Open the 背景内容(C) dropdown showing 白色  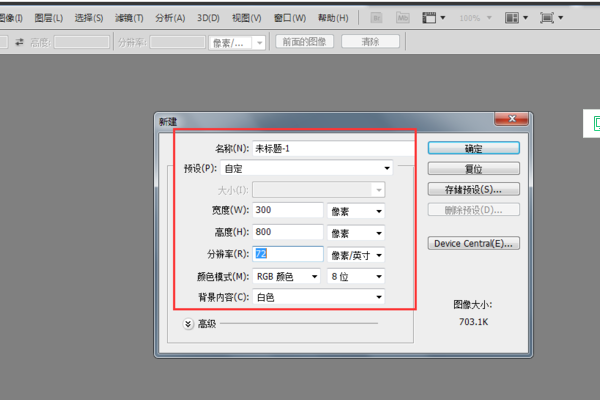pyautogui.click(x=318, y=297)
